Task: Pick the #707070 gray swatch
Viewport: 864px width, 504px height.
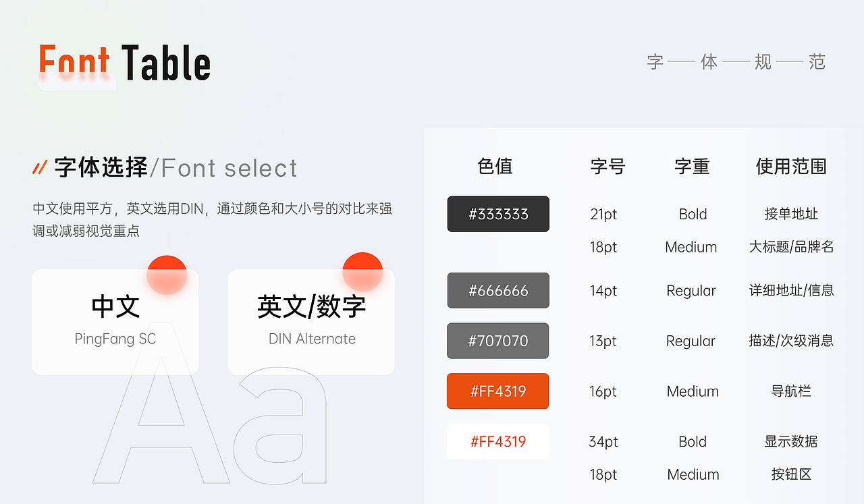Action: (498, 341)
